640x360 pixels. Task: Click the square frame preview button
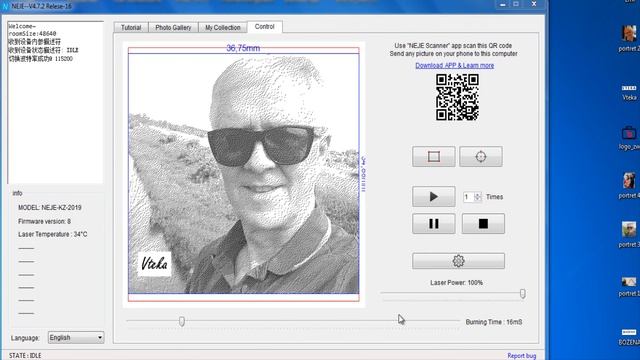pyautogui.click(x=433, y=156)
